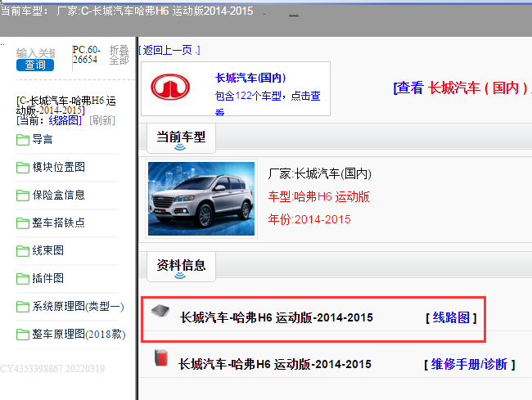Open the 维修手册/诊断 link
The image size is (532, 400).
pyautogui.click(x=469, y=365)
